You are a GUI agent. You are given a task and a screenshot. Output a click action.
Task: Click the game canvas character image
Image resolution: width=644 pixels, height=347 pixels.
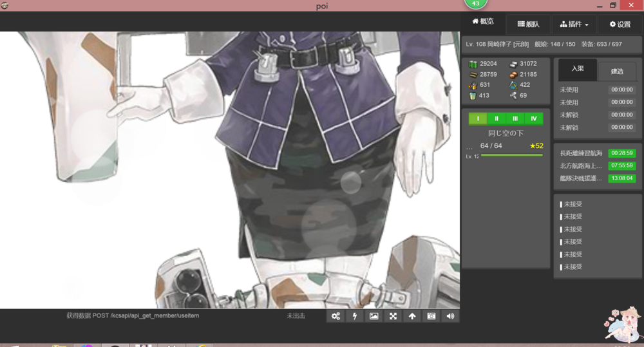230,170
